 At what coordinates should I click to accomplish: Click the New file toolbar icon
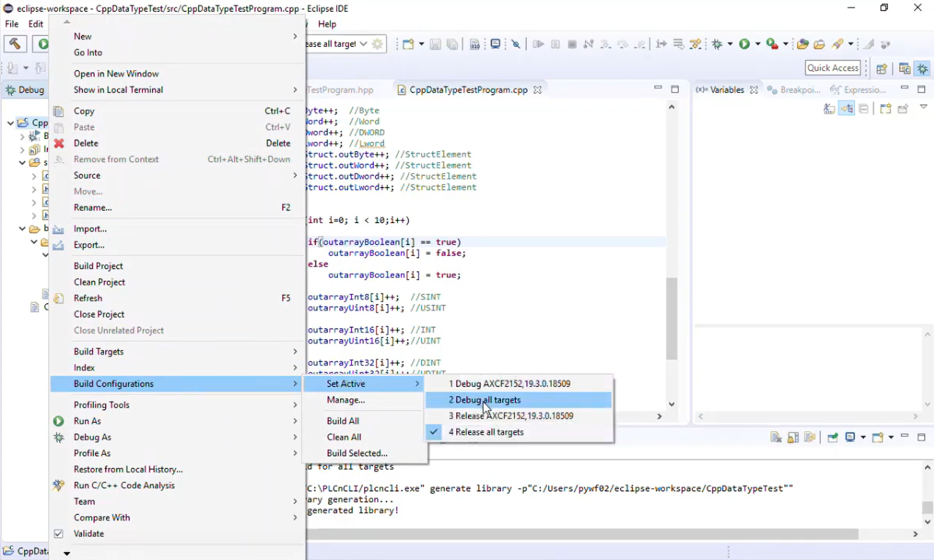point(408,44)
